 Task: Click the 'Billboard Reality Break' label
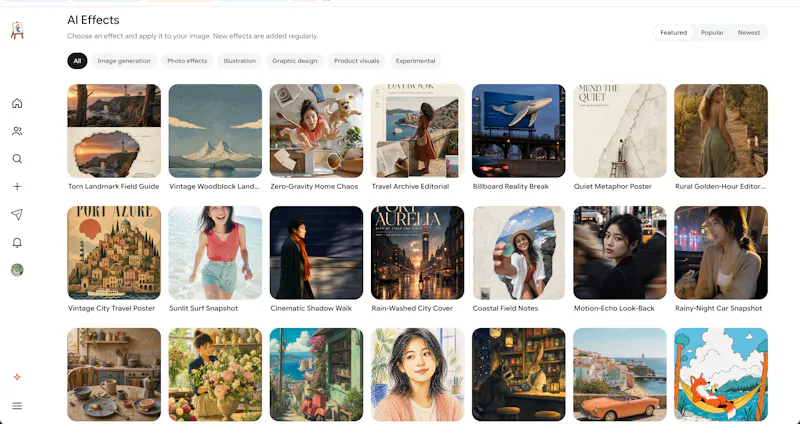511,187
